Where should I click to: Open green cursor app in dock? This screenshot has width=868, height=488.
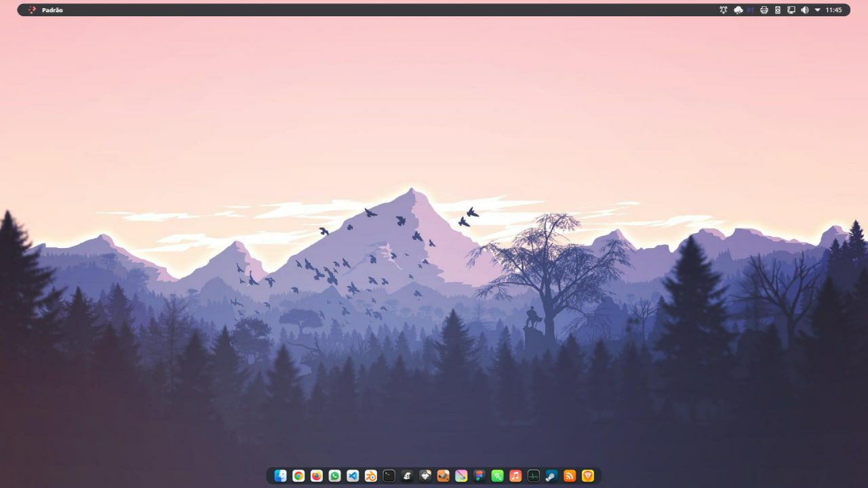pos(497,476)
